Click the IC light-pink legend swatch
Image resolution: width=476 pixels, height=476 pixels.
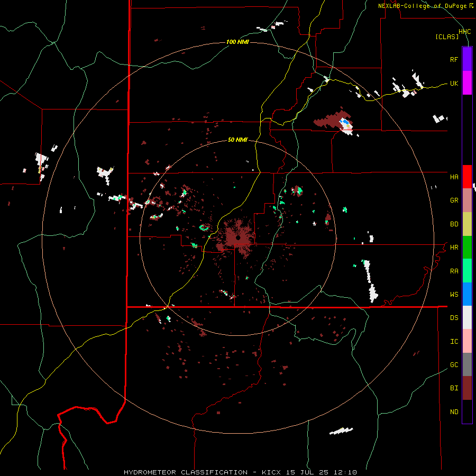coord(467,341)
